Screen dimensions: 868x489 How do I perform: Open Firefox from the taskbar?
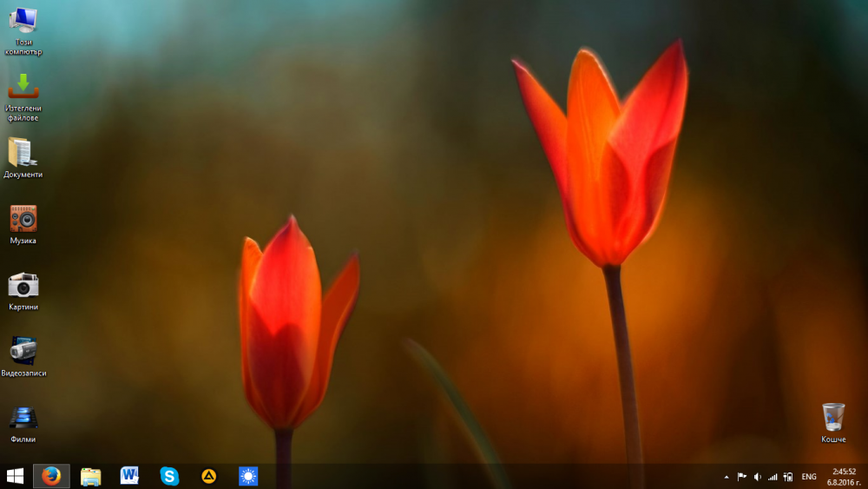point(51,476)
